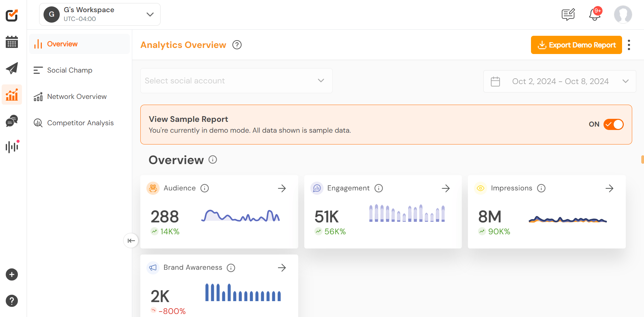Image resolution: width=644 pixels, height=317 pixels.
Task: Click the Impressions value 8M
Action: tap(490, 217)
